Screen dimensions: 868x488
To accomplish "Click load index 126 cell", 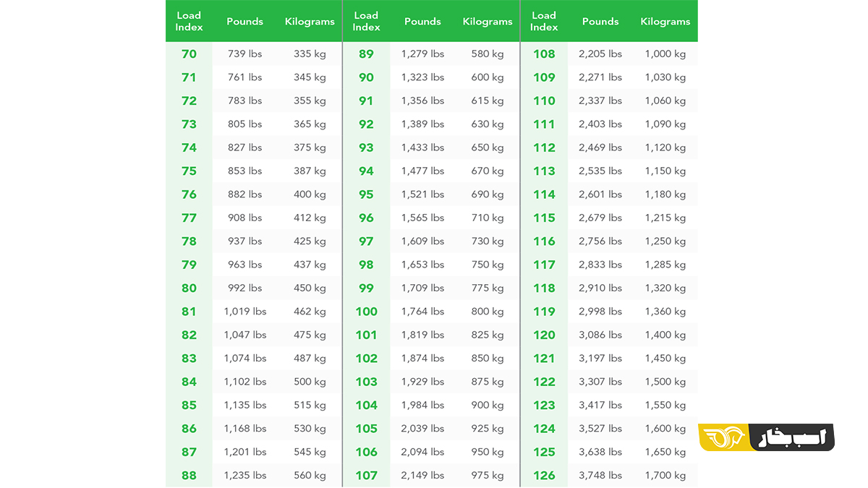I will 544,476.
